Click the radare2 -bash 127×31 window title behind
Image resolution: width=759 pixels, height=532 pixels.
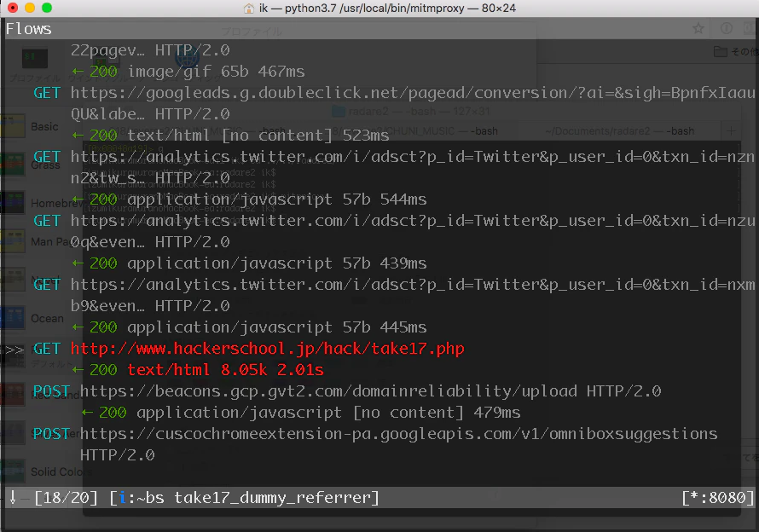(x=419, y=112)
